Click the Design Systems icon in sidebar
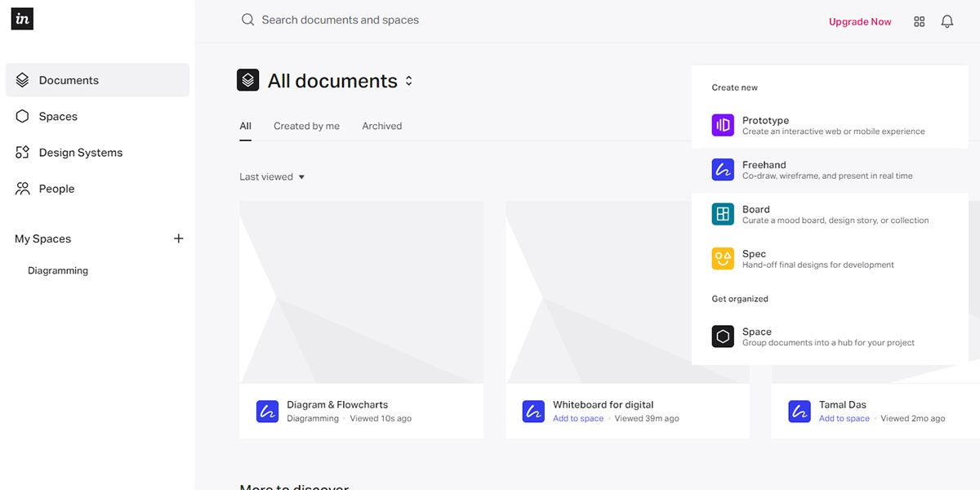The image size is (980, 490). click(x=22, y=152)
